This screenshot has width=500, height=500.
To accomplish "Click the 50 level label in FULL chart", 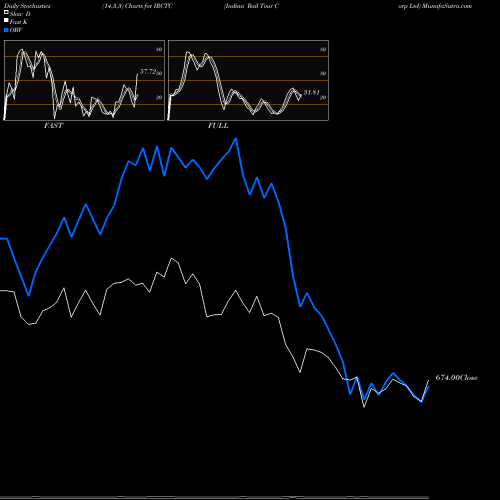I will [x=323, y=73].
